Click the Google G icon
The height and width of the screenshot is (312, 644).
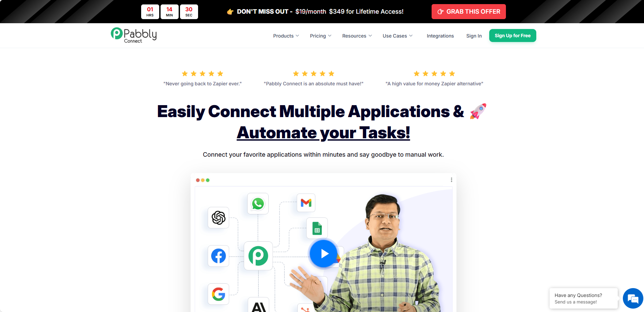(x=219, y=294)
